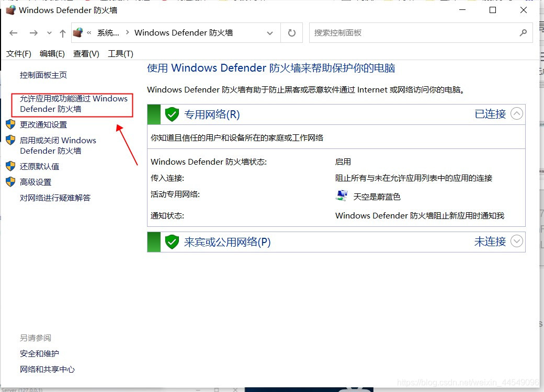Viewport: 544px width, 392px height.
Task: Click green shield icon of 来宾或公用网络
Action: (x=172, y=242)
